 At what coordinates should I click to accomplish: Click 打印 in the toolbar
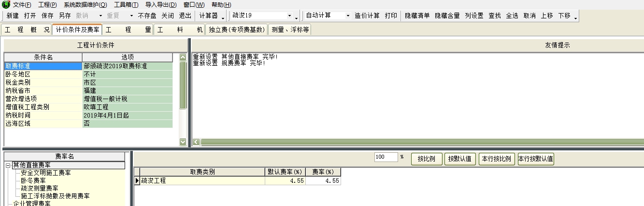pyautogui.click(x=391, y=15)
